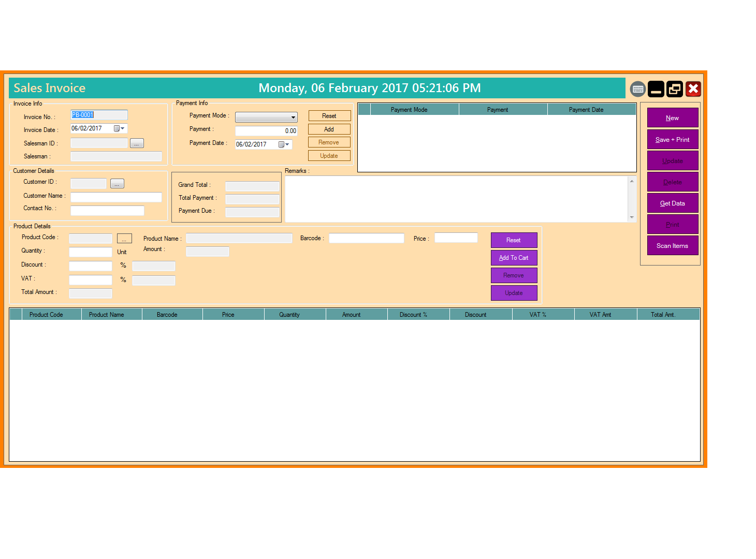Click the Product Name column header

111,314
